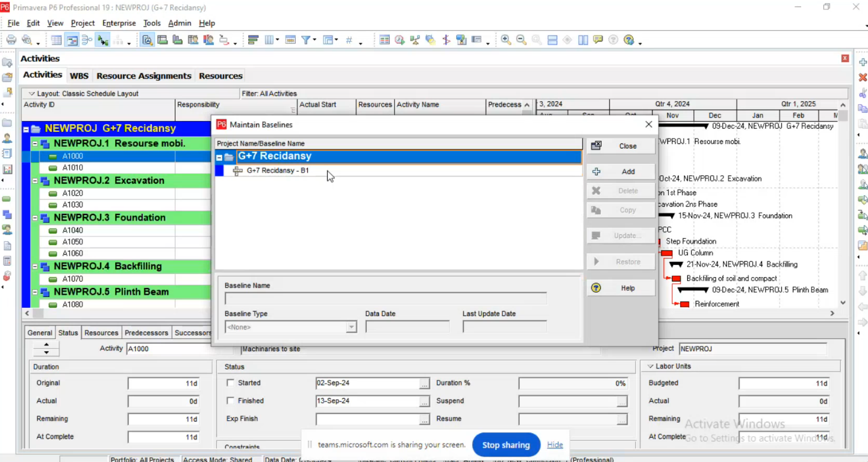
Task: Click the Zoom Out magnifier icon
Action: (522, 40)
